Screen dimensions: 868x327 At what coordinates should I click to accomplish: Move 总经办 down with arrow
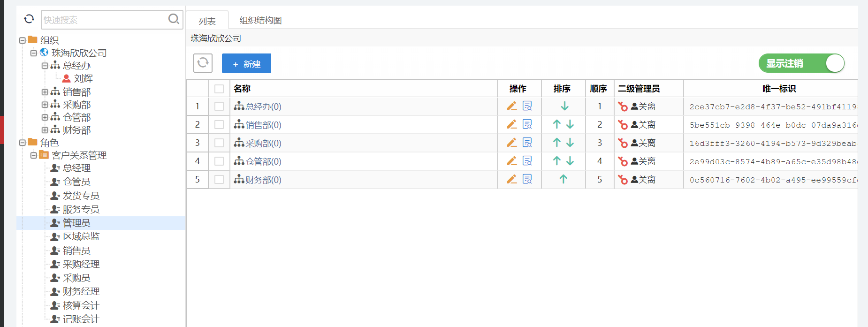coord(564,106)
